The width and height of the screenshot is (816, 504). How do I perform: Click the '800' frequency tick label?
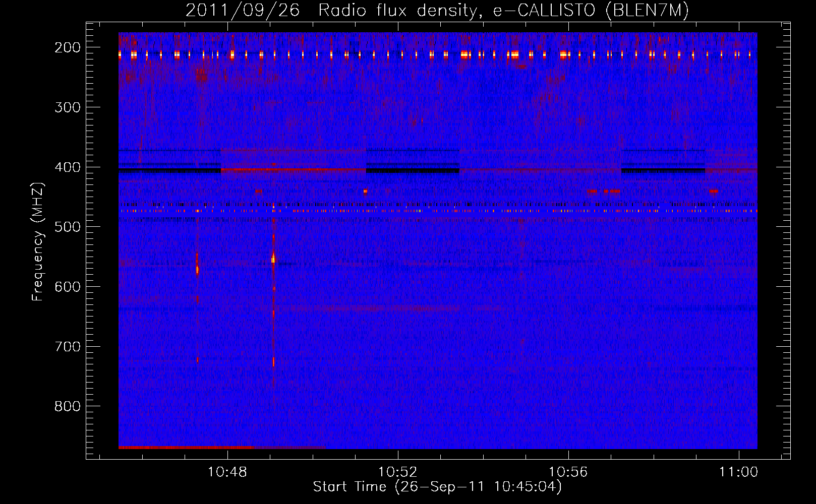coord(68,406)
